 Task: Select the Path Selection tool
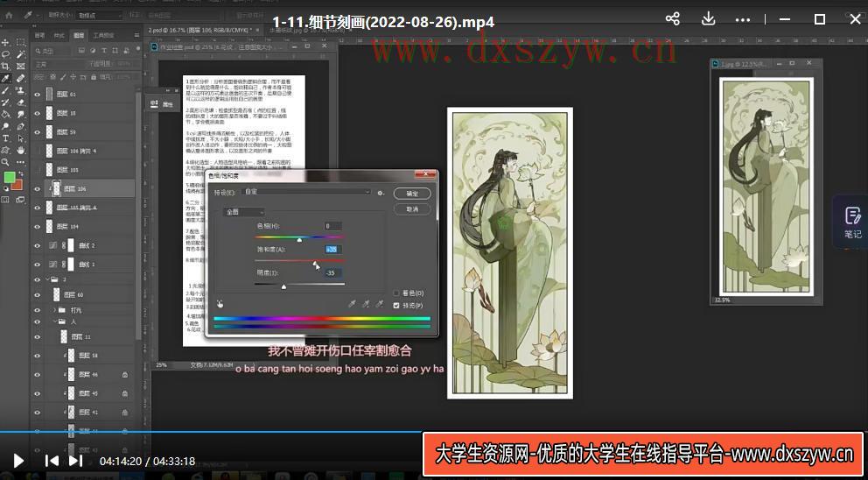tap(20, 138)
